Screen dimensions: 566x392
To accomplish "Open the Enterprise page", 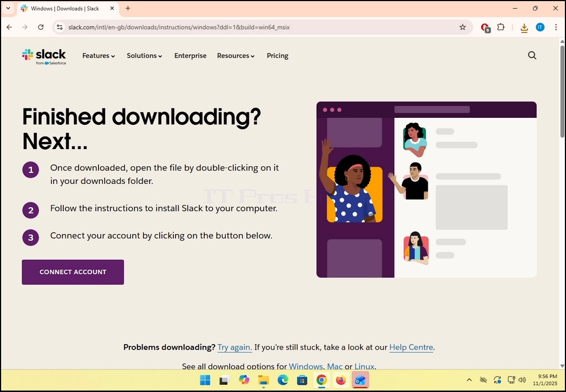I will [191, 56].
